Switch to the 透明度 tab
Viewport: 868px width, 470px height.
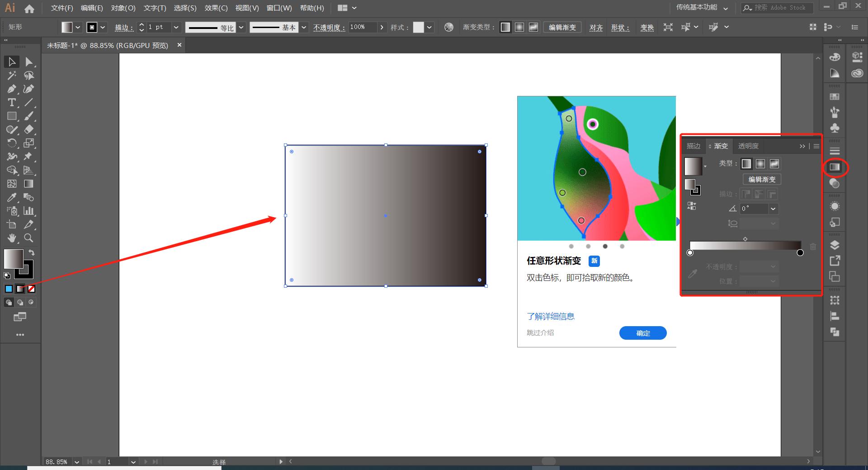[748, 146]
